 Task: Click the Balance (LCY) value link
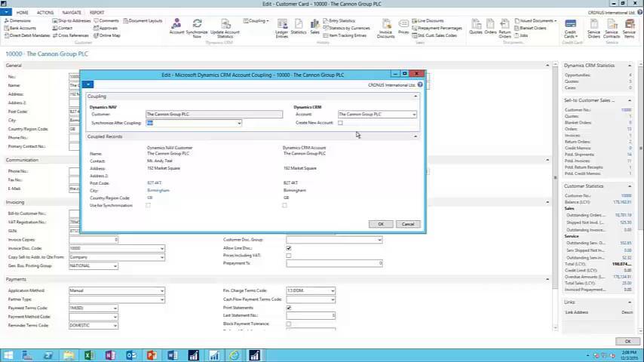point(622,202)
